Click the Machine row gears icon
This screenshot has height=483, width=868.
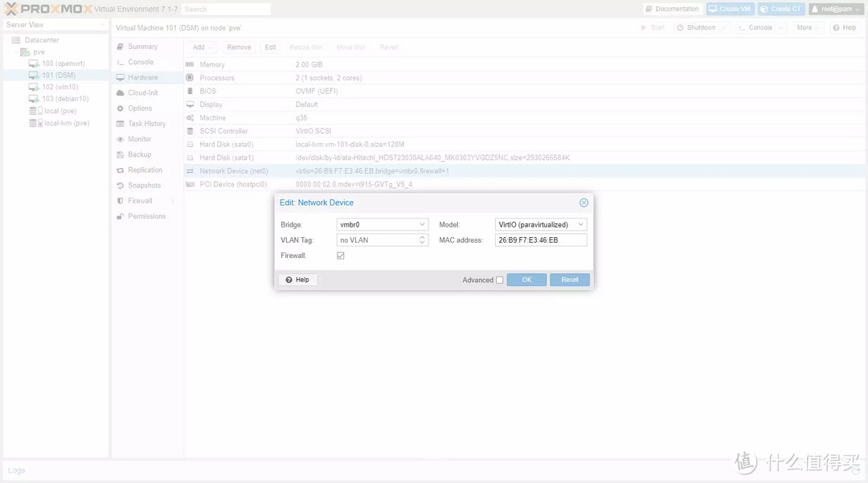(x=190, y=117)
